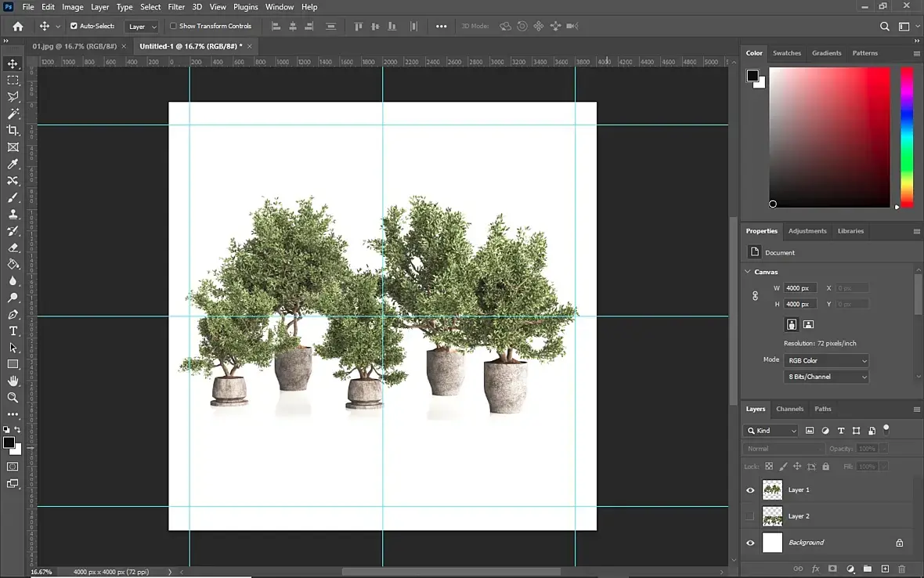Open the RGB Color mode dropdown
924x578 pixels.
(x=827, y=360)
